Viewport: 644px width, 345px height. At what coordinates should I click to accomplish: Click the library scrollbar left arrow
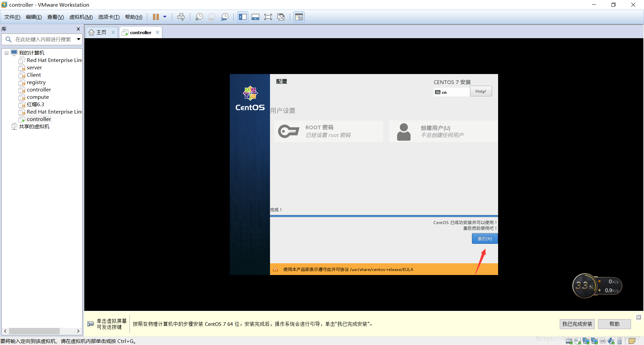[x=5, y=331]
